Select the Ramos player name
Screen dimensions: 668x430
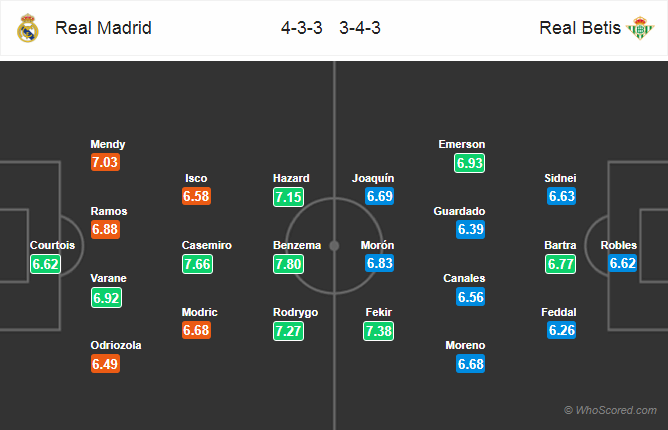(x=109, y=211)
